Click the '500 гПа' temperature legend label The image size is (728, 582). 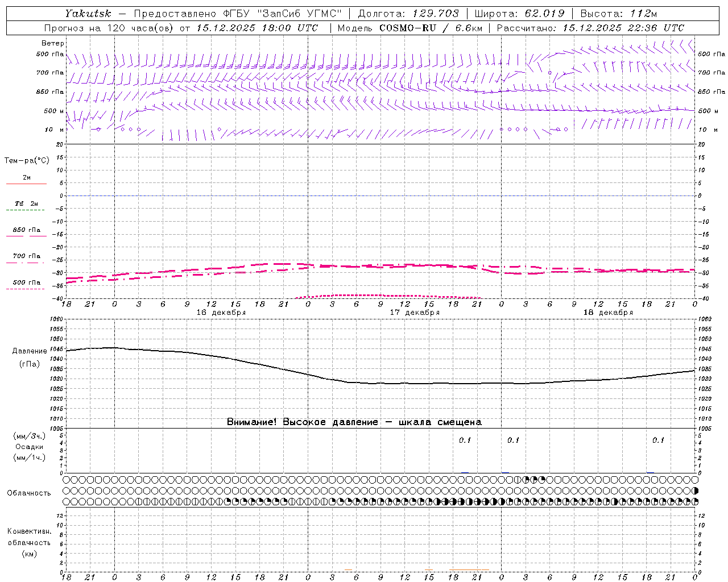click(27, 282)
